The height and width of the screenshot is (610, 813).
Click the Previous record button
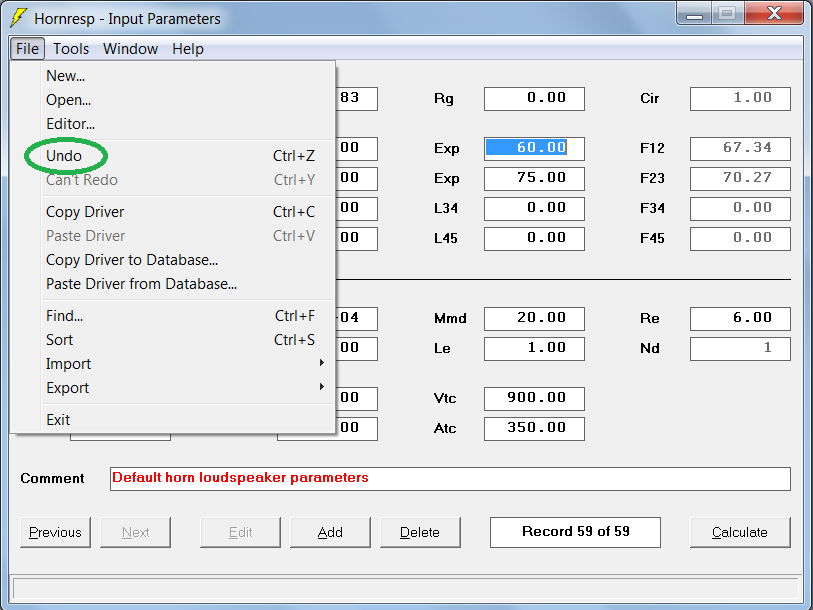pyautogui.click(x=55, y=532)
